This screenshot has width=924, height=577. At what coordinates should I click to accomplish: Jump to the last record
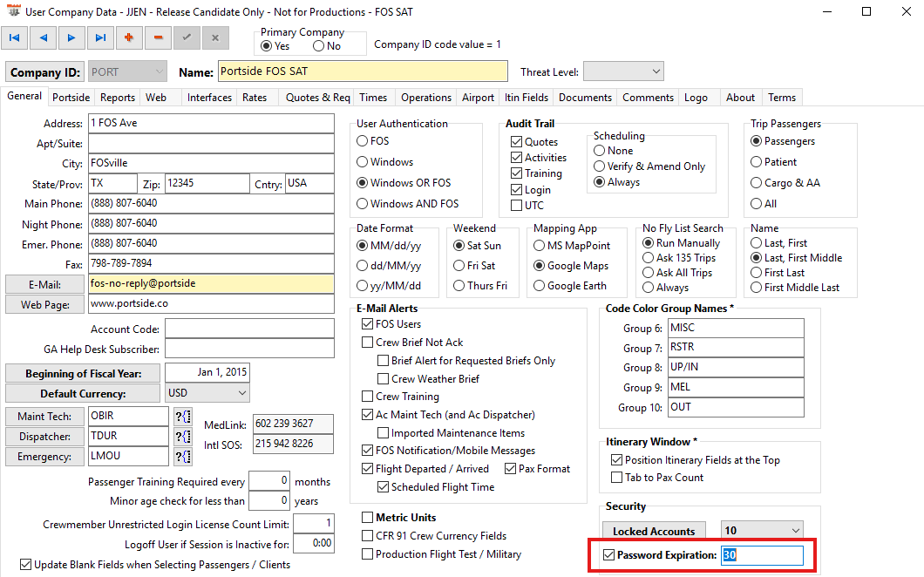[x=100, y=37]
